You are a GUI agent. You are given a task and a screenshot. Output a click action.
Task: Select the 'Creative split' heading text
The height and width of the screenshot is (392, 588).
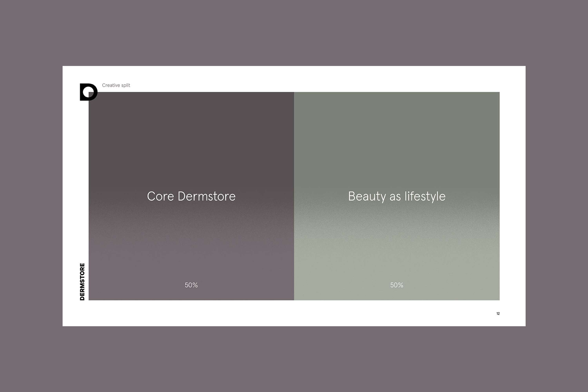pyautogui.click(x=116, y=85)
